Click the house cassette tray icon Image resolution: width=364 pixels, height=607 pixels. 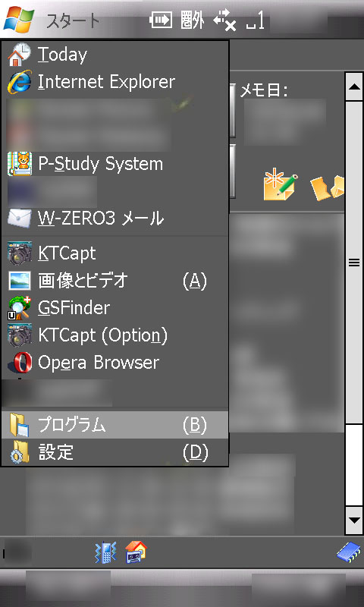[136, 552]
